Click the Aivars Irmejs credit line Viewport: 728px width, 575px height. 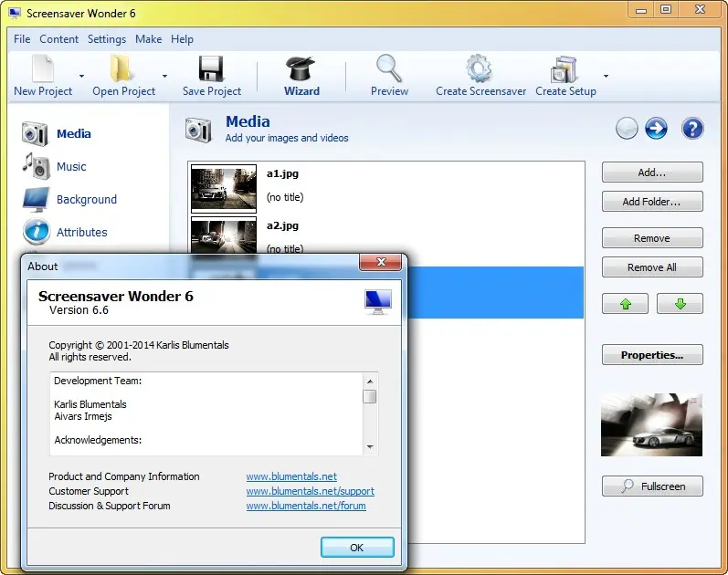[x=83, y=416]
